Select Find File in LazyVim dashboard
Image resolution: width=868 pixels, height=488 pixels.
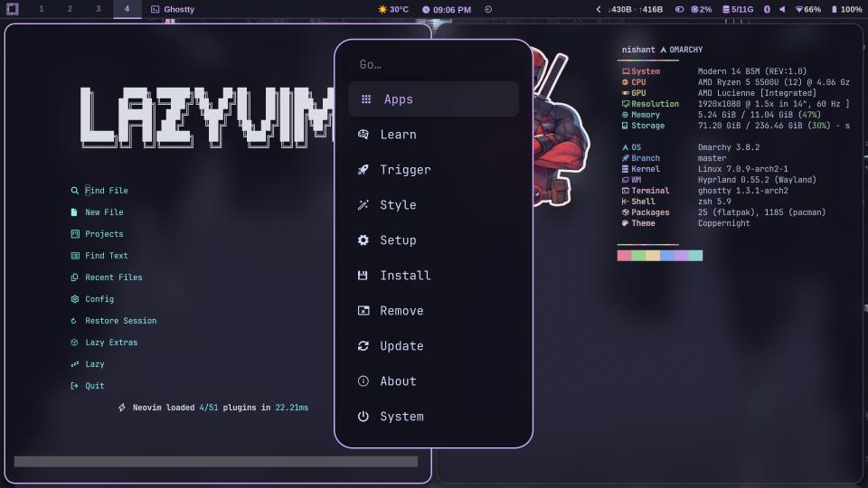pos(107,191)
